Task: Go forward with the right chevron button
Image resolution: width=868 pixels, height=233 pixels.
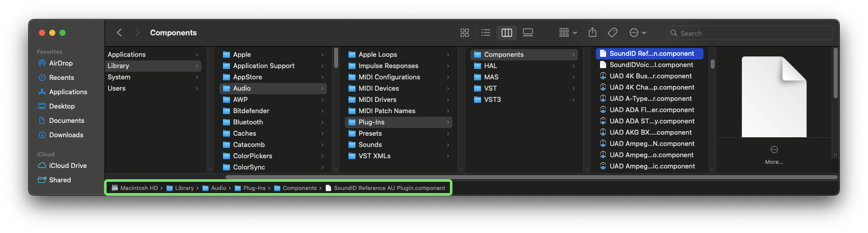Action: coord(137,33)
